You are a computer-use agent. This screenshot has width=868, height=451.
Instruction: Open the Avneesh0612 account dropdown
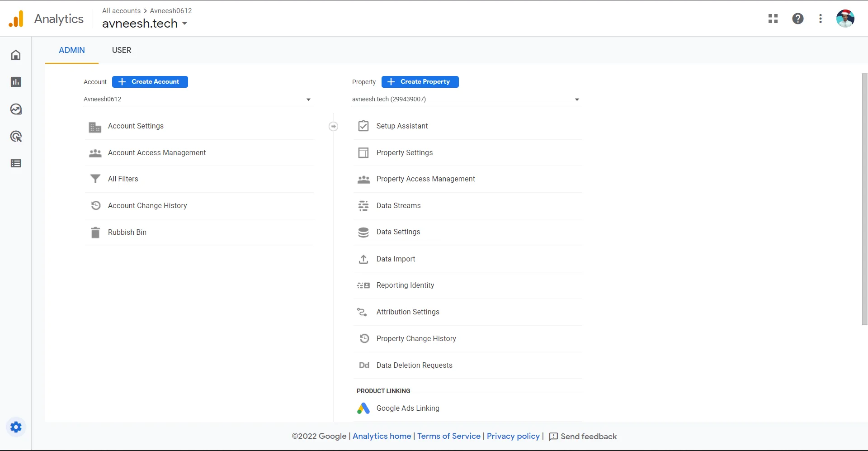pyautogui.click(x=198, y=99)
